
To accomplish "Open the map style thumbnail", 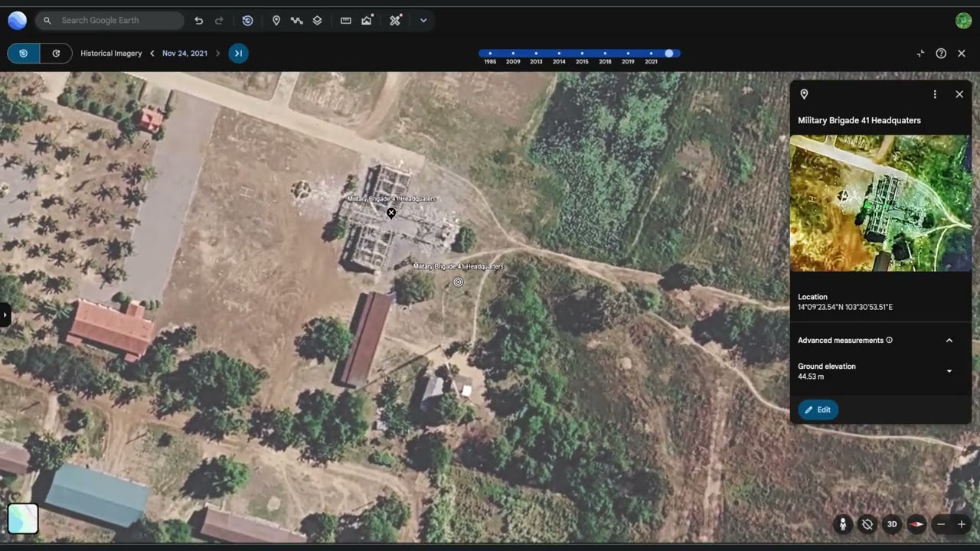I will click(x=23, y=518).
